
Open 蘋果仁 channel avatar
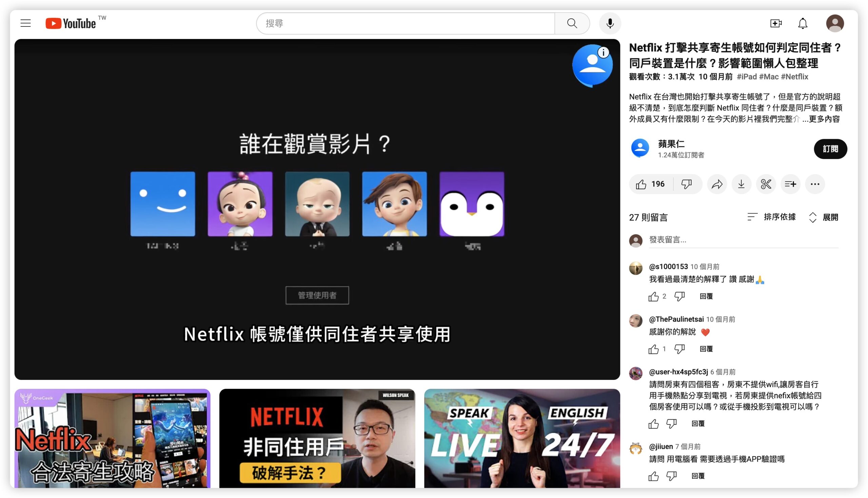pyautogui.click(x=640, y=149)
